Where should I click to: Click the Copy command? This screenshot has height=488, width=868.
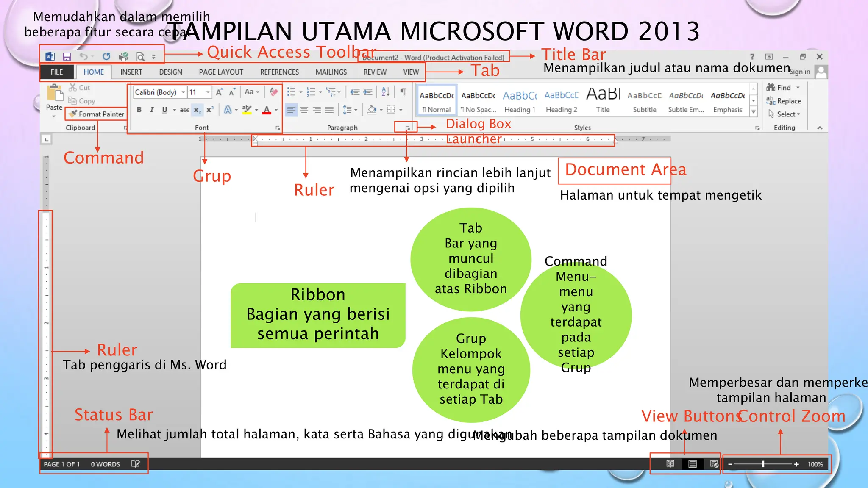[82, 101]
